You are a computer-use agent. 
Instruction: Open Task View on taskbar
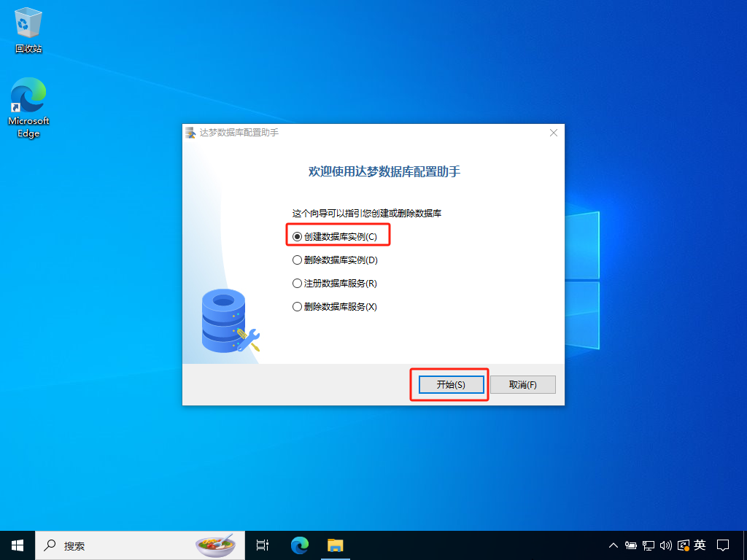263,545
